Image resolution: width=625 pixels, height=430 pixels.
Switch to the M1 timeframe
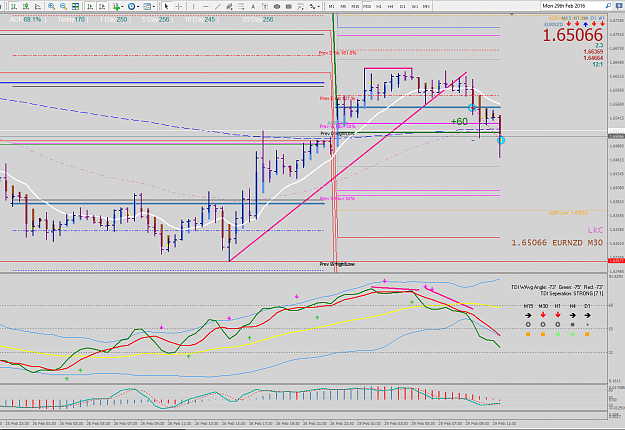tap(332, 6)
